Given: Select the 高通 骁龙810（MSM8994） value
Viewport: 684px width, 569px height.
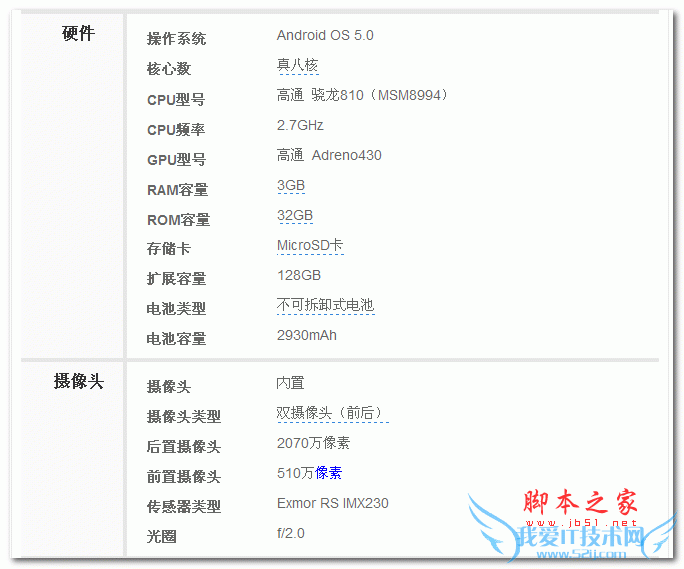Looking at the screenshot, I should tap(362, 95).
